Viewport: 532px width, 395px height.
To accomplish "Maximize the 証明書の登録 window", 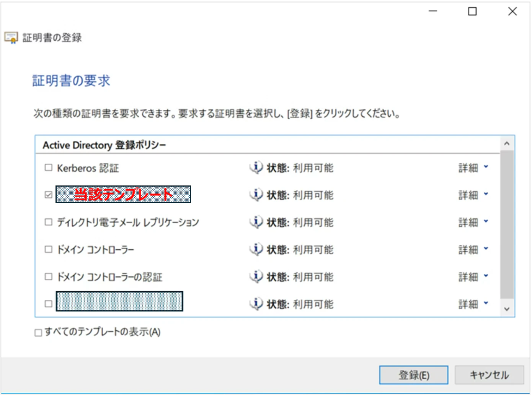I will (473, 11).
